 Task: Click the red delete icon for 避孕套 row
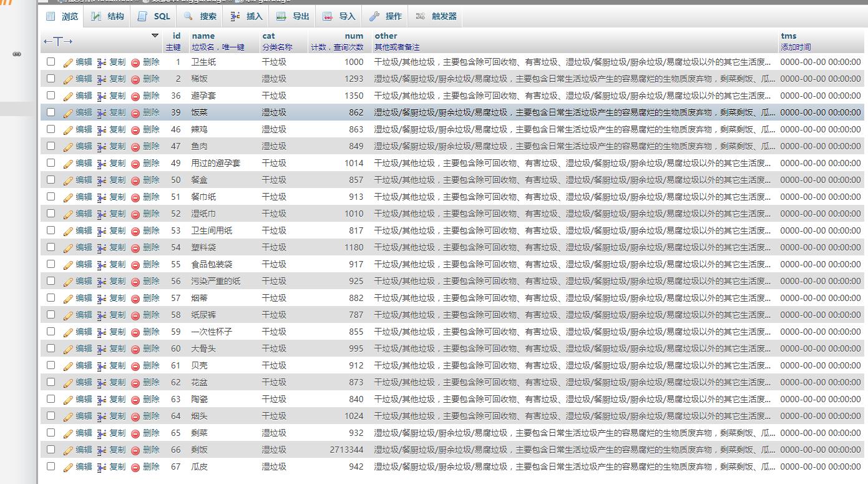135,96
